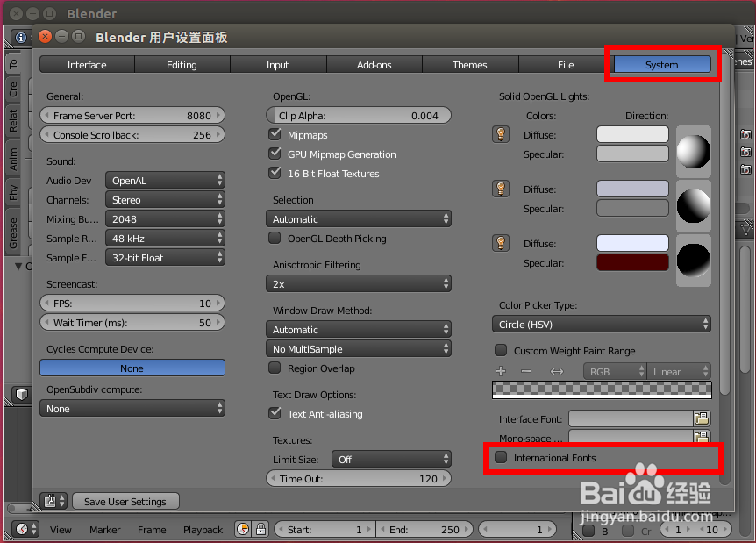The height and width of the screenshot is (543, 756).
Task: Disable Mipmaps in the OpenGL section
Action: tap(275, 134)
